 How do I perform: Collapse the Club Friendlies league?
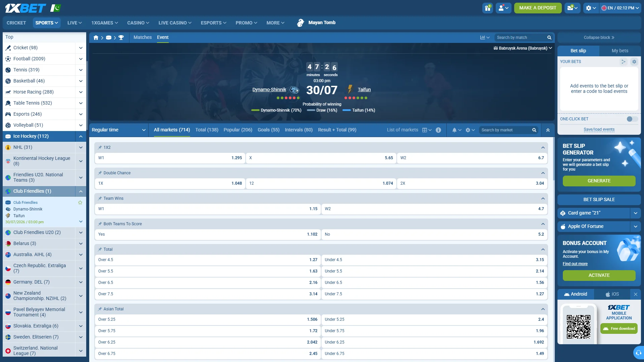coord(81,191)
